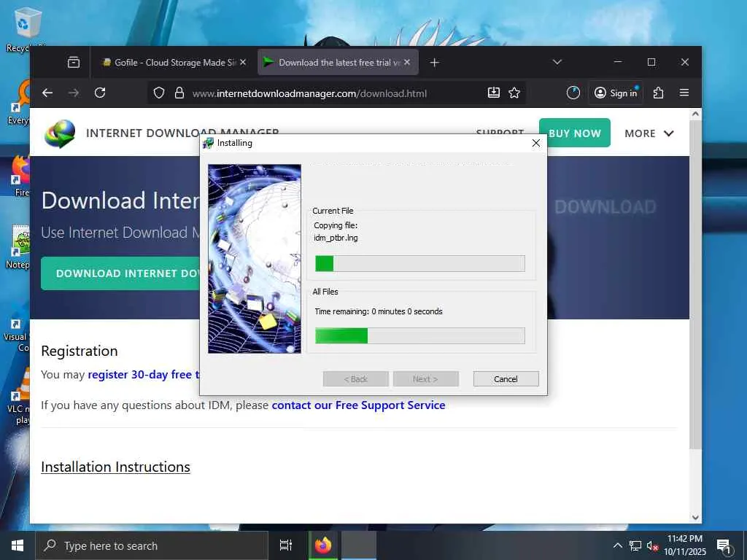Go forward in browser history

click(74, 93)
